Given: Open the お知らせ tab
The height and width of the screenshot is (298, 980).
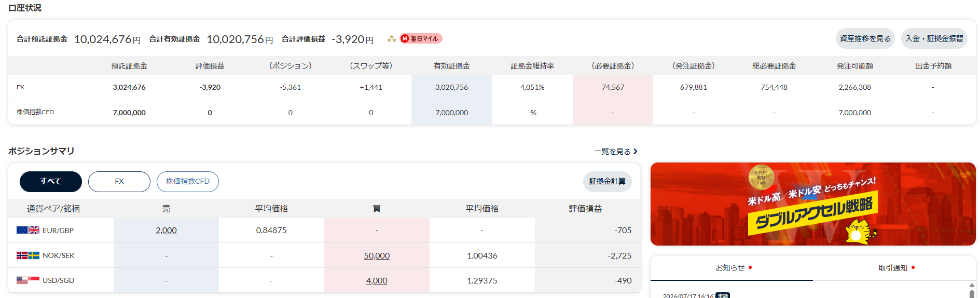Looking at the screenshot, I should [x=731, y=268].
